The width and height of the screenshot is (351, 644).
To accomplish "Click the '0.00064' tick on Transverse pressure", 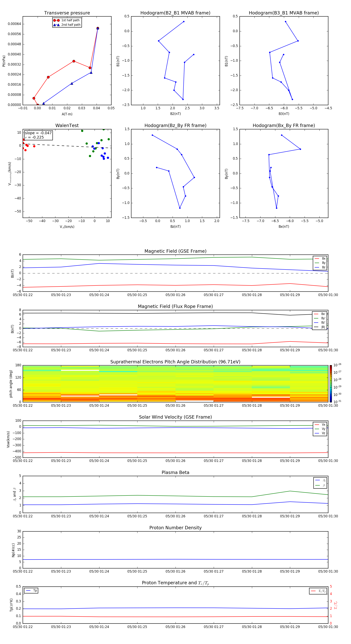I will (x=14, y=24).
